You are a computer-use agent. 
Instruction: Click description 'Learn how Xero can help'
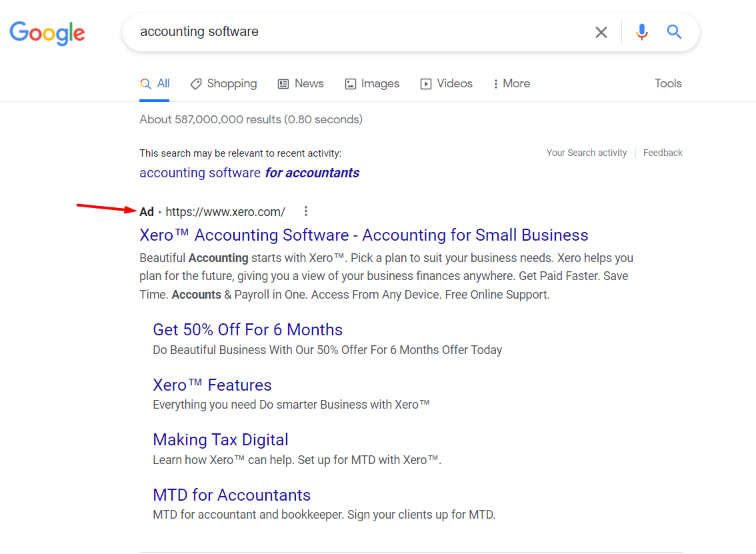click(x=297, y=460)
